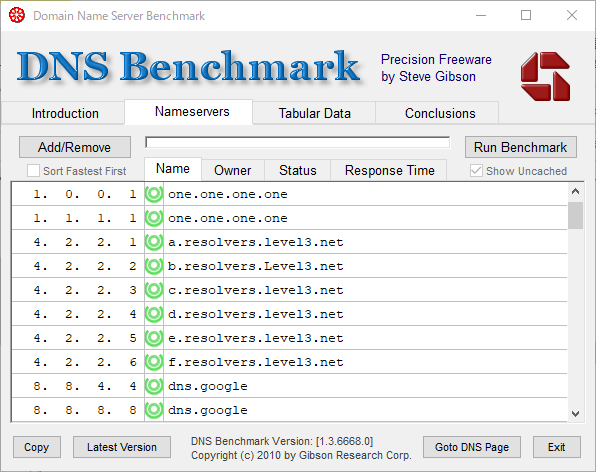Close the Domain Name Server Benchmark window
The image size is (596, 472).
coord(572,15)
